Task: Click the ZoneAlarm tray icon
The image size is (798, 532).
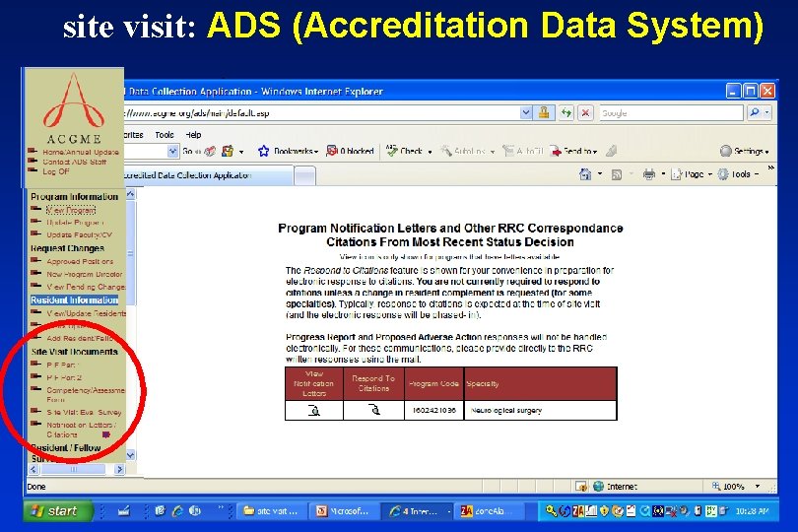Action: (x=578, y=510)
